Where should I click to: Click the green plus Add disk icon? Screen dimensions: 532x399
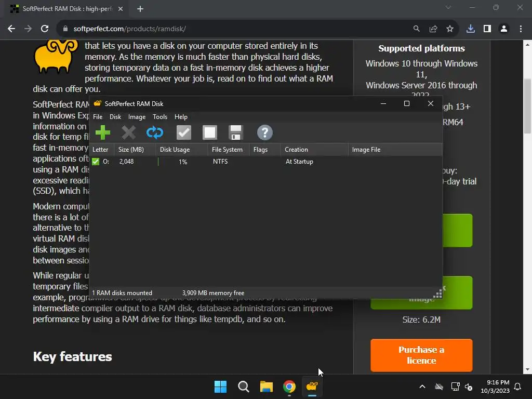point(103,132)
